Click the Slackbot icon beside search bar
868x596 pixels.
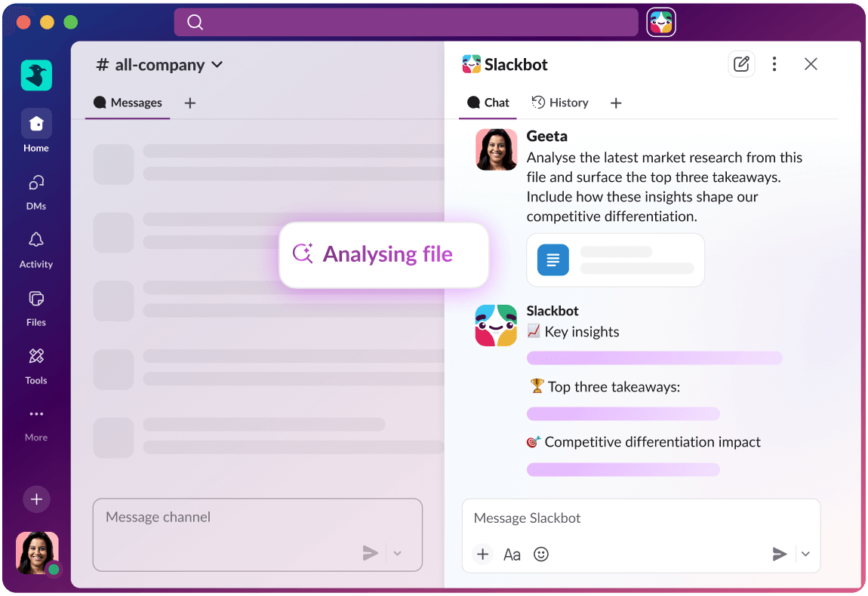661,23
